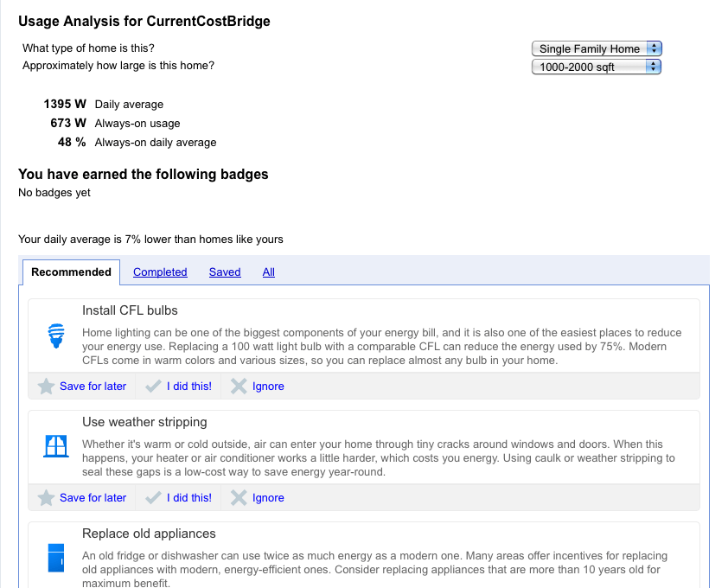Click Save for later on CFL bulbs
Viewport: 728px width, 588px height.
pos(93,386)
